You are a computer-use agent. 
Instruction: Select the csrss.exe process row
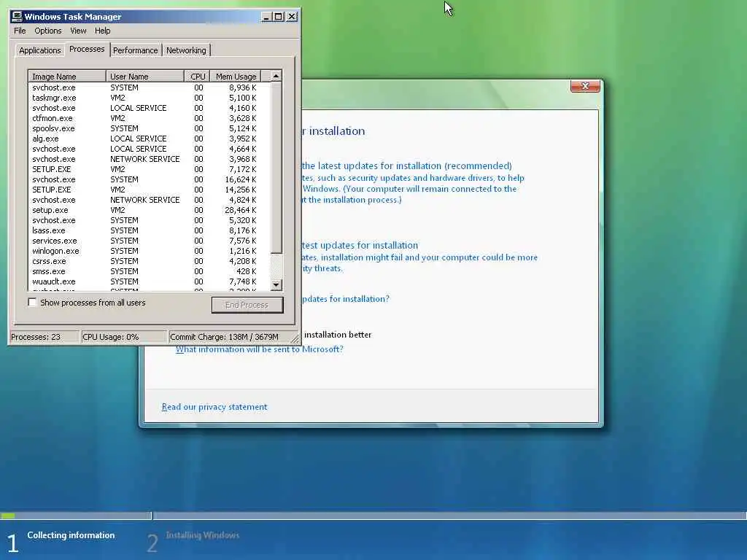pos(149,261)
